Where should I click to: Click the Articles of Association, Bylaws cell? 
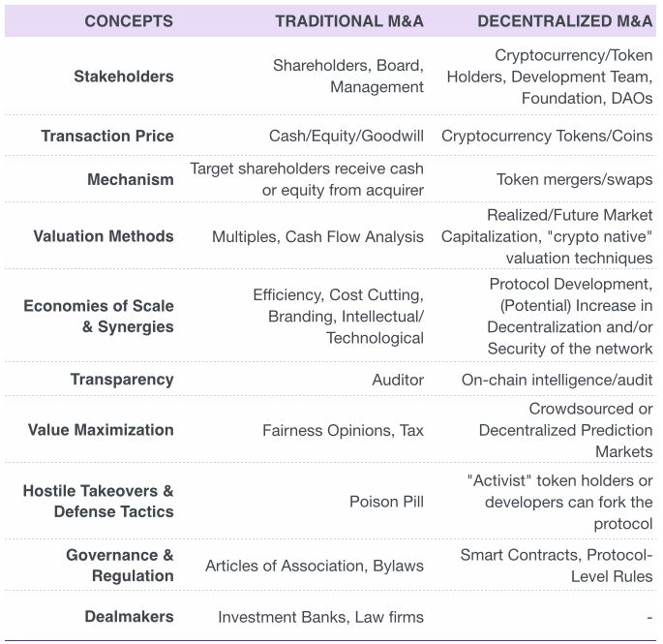coord(315,567)
